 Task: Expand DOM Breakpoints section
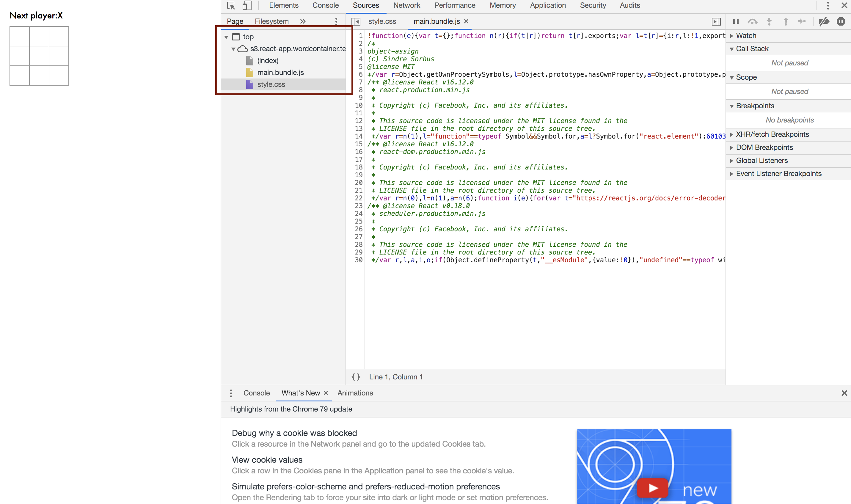pos(788,147)
